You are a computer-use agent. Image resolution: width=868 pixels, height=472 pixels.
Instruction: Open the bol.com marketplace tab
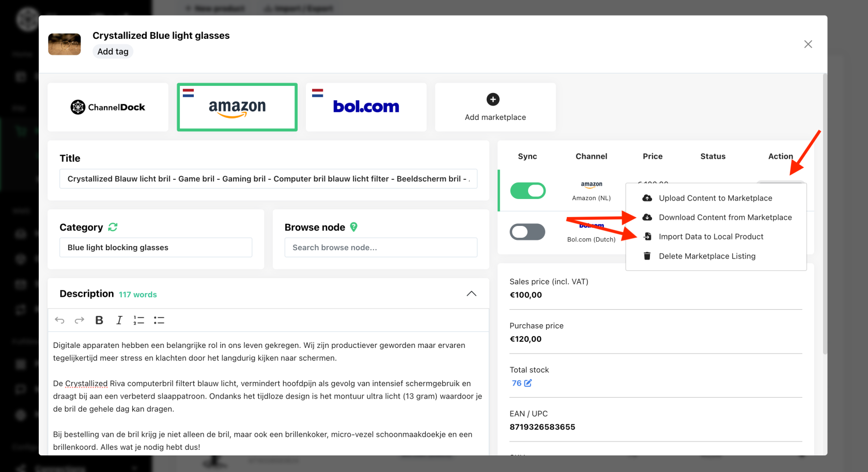click(366, 107)
